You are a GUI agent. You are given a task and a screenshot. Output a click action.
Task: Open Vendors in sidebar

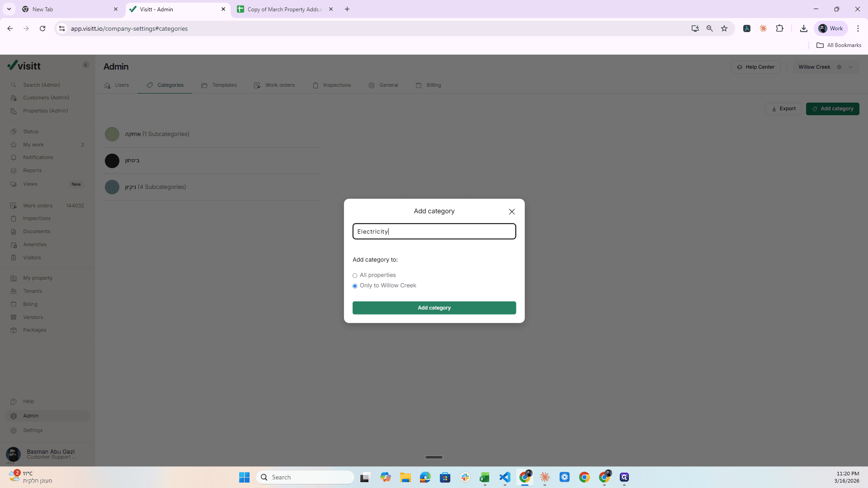click(x=33, y=317)
